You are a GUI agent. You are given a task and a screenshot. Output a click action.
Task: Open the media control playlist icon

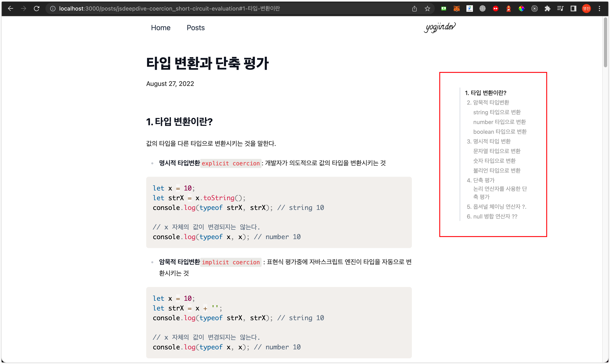(x=560, y=9)
